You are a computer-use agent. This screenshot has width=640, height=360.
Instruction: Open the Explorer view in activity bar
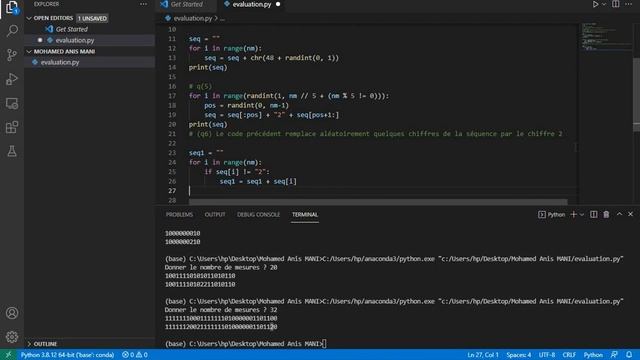[x=12, y=8]
